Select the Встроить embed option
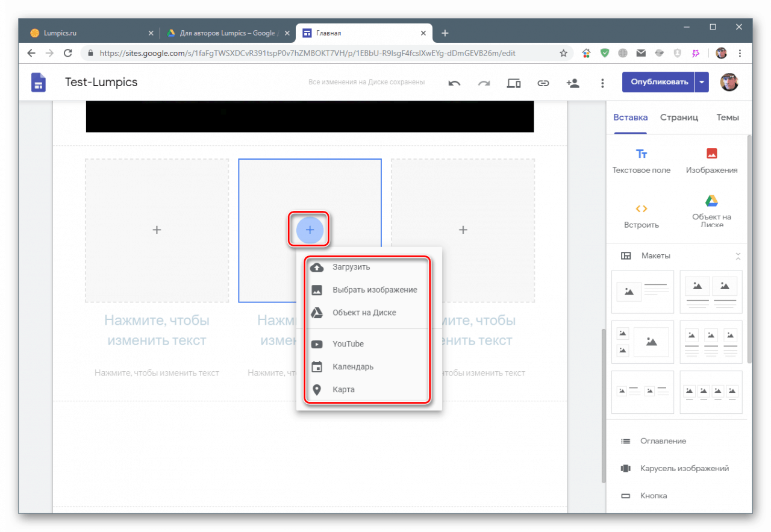 click(x=641, y=216)
